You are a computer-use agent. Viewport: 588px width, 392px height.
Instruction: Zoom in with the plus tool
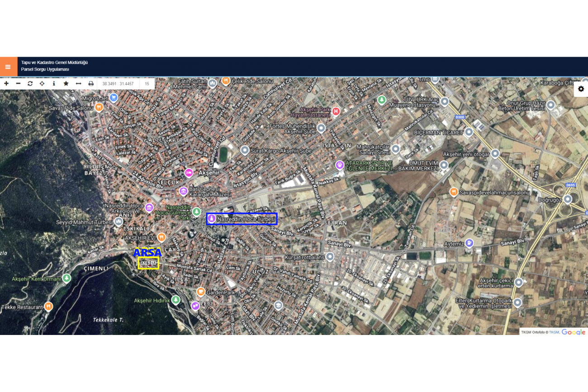click(x=6, y=84)
